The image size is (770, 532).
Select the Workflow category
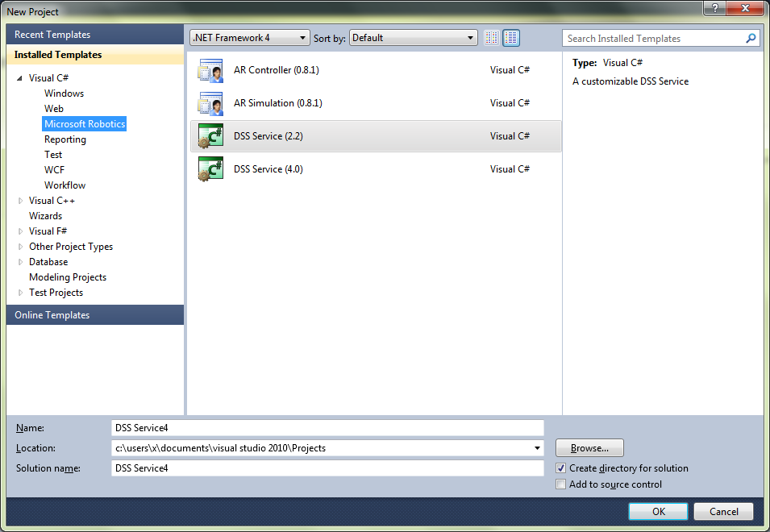click(x=65, y=185)
